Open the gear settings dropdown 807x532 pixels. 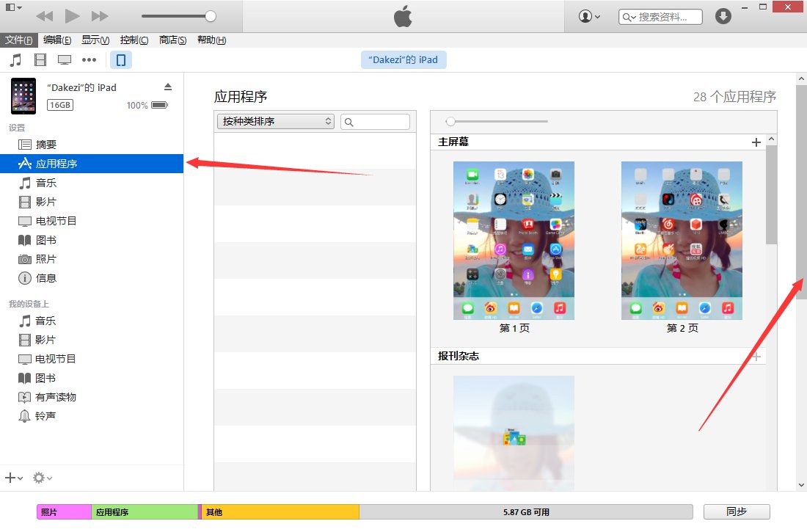click(42, 478)
